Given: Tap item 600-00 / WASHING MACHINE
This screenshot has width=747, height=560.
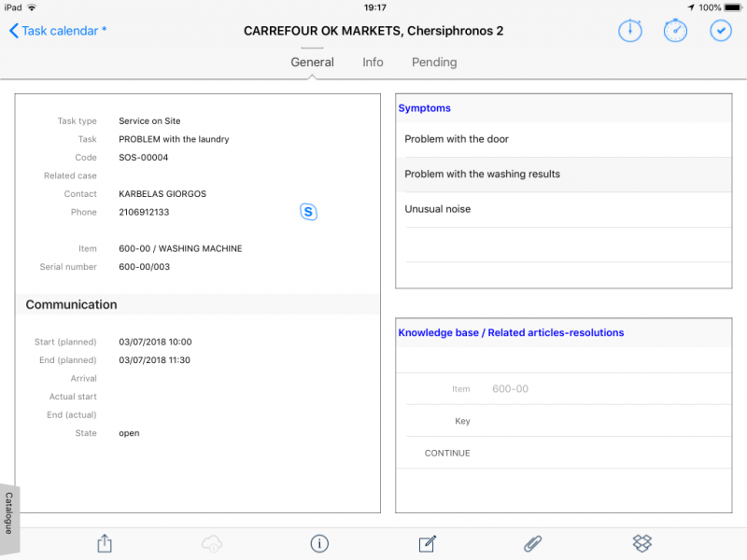Looking at the screenshot, I should (180, 248).
